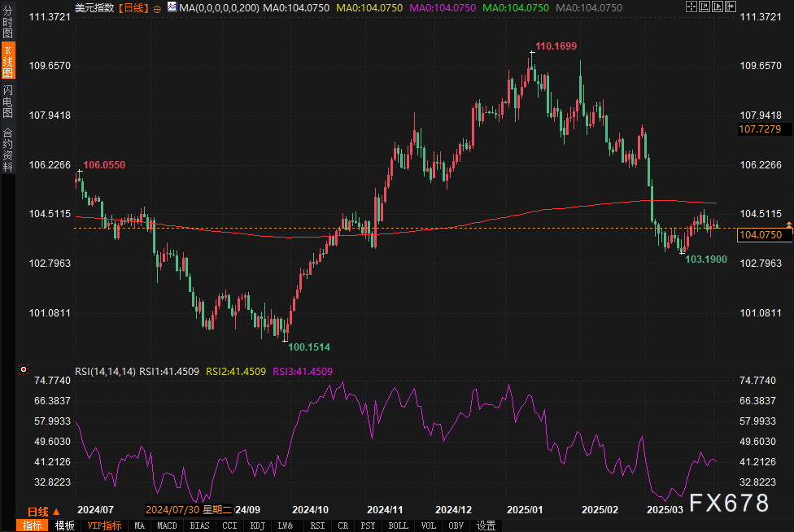Click the orange arrows by the price axis
Viewport: 794px width, 532px height.
coord(788,223)
